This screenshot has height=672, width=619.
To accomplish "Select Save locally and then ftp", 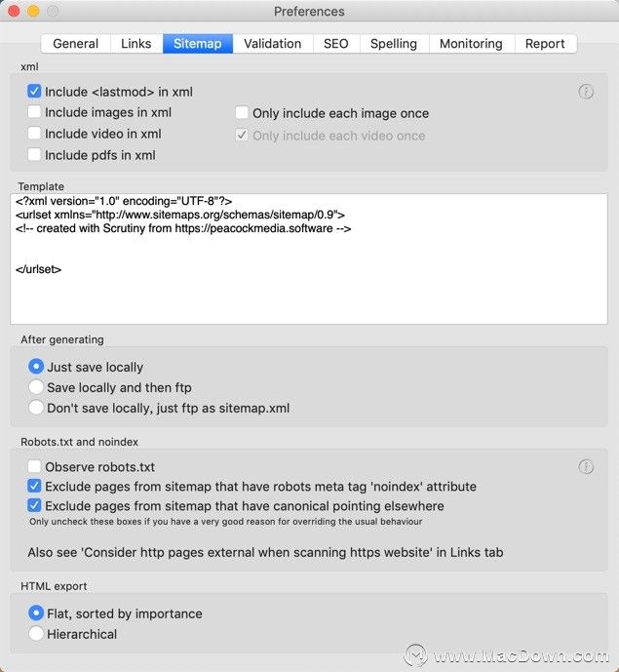I will pyautogui.click(x=36, y=387).
